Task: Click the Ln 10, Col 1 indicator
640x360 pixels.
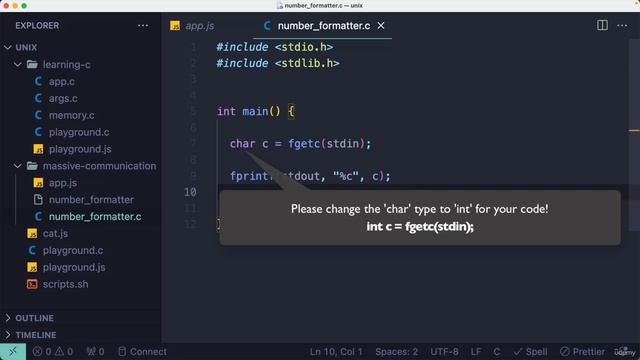Action: click(336, 351)
